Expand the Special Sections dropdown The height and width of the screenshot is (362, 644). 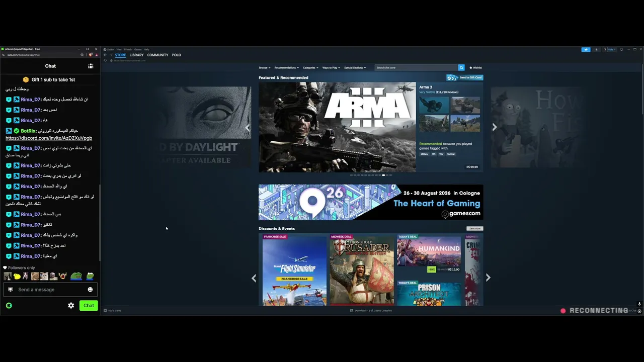click(355, 67)
